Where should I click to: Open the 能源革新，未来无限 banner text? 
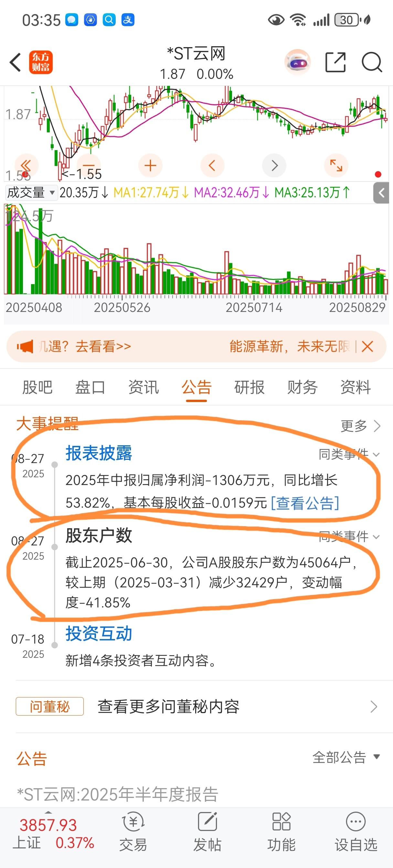tap(290, 346)
